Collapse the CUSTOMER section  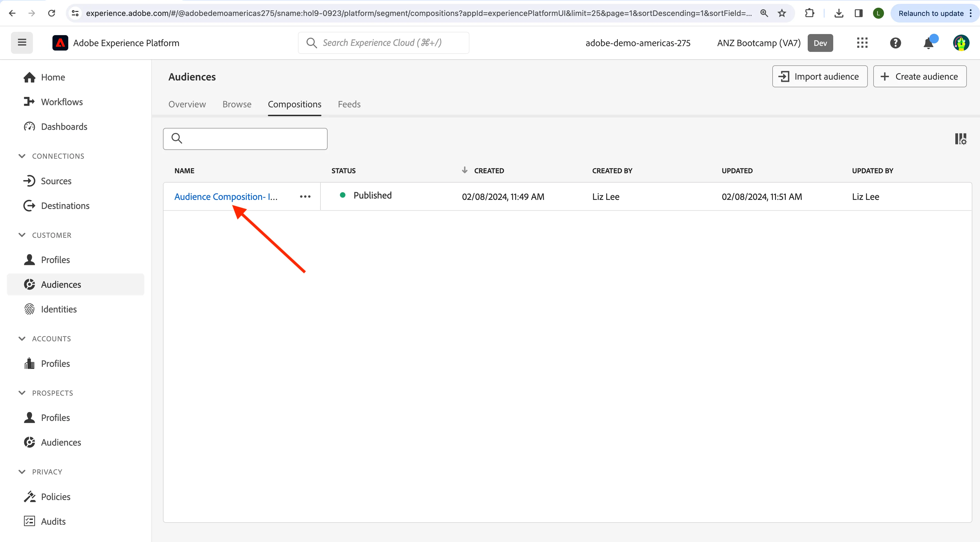click(22, 235)
